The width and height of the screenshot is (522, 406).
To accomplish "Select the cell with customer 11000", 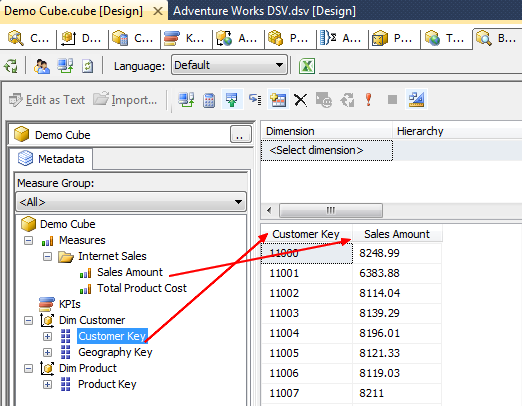I will [x=307, y=253].
